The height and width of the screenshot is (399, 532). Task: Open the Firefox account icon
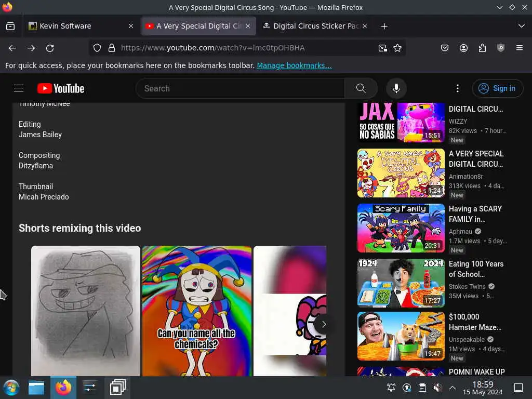[463, 48]
